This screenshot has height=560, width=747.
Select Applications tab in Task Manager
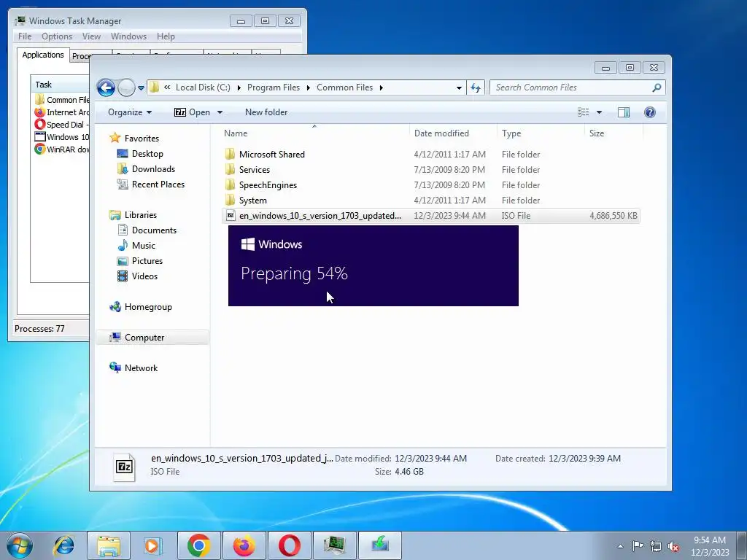[43, 55]
